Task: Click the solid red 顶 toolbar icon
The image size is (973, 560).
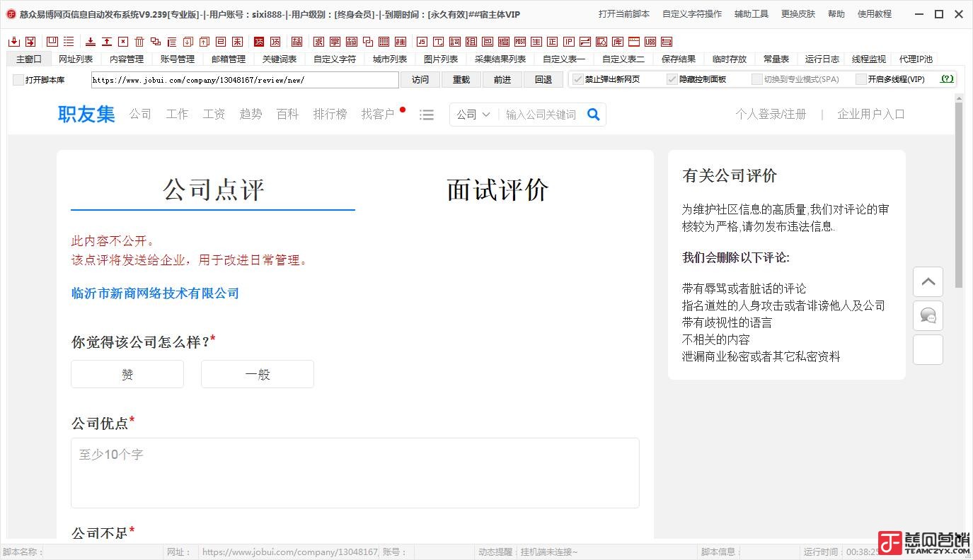Action: [258, 42]
